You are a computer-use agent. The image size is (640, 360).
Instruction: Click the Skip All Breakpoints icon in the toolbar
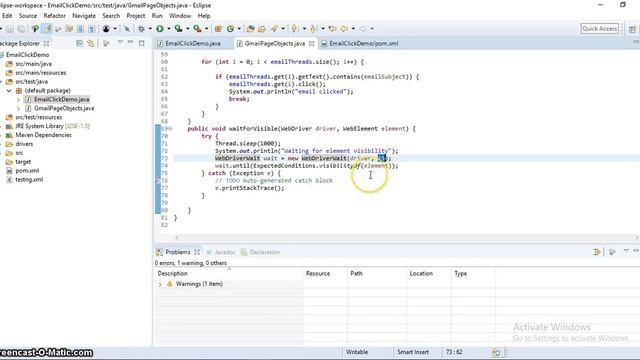pos(127,29)
